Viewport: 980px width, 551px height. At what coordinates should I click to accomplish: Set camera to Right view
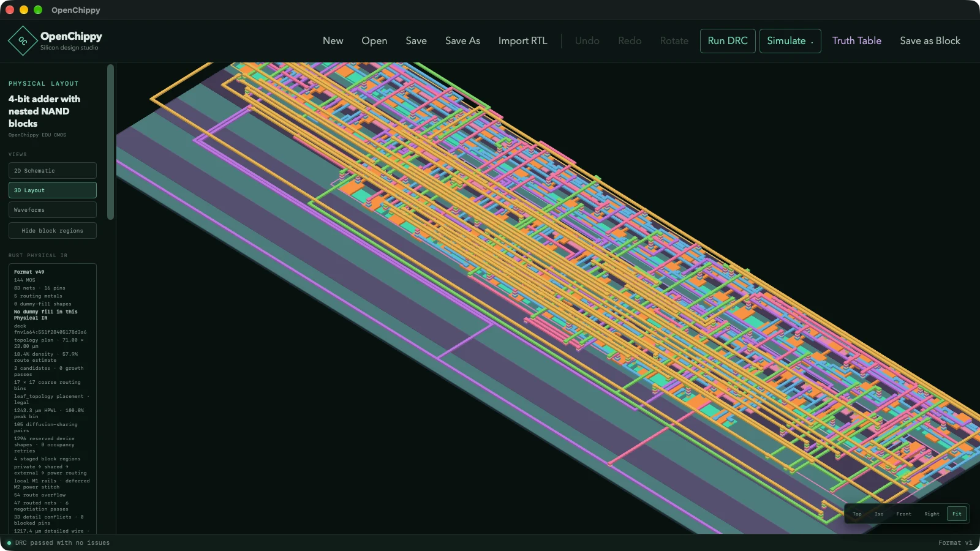click(932, 514)
